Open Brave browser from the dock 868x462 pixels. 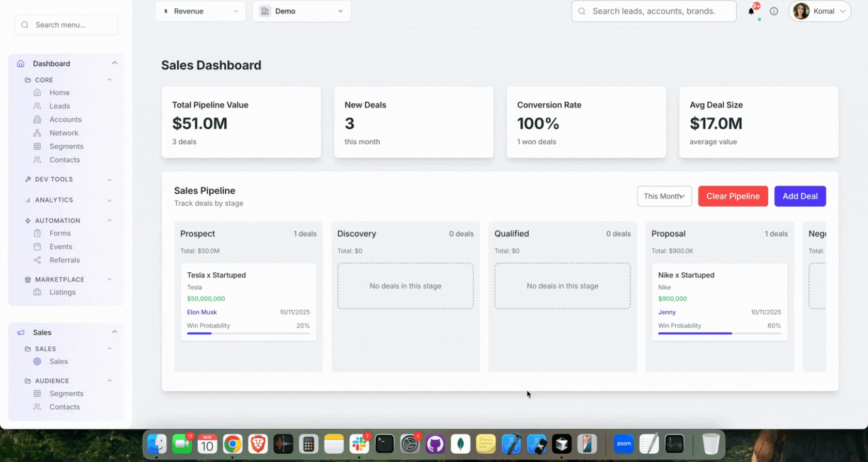[258, 444]
